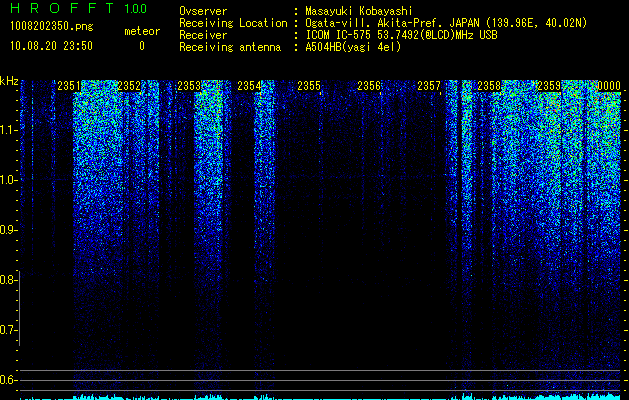Click the 2353 time marker
This screenshot has height=400, width=629.
pos(189,86)
